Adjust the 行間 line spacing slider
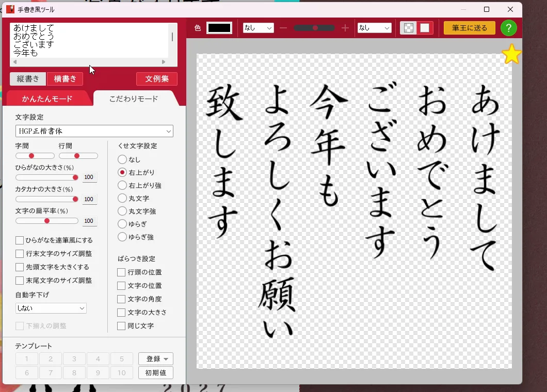Viewport: 547px width, 392px height. tap(78, 156)
